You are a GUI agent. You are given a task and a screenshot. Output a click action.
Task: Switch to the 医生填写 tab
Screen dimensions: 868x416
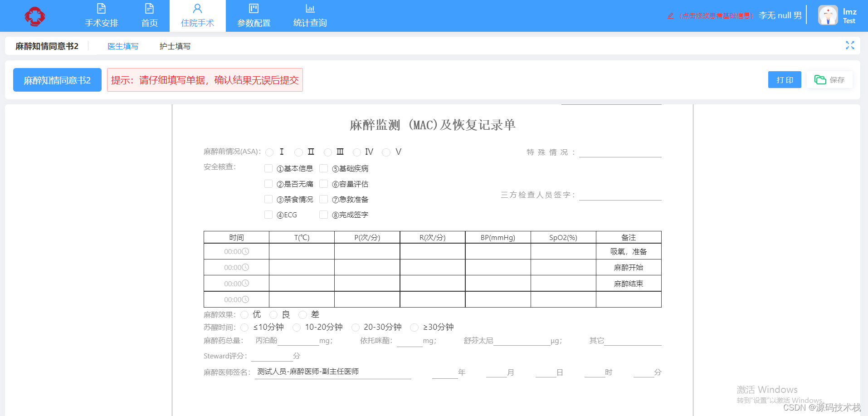123,46
